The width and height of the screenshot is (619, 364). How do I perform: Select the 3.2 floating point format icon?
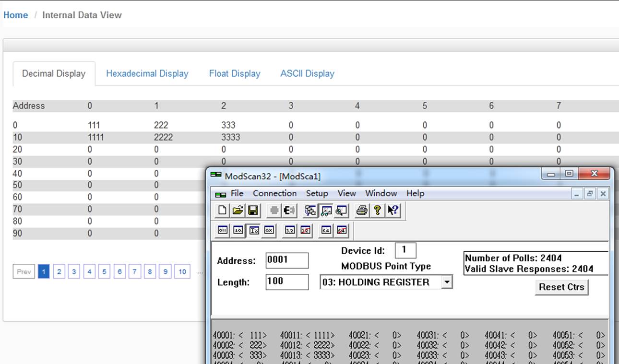pos(289,230)
